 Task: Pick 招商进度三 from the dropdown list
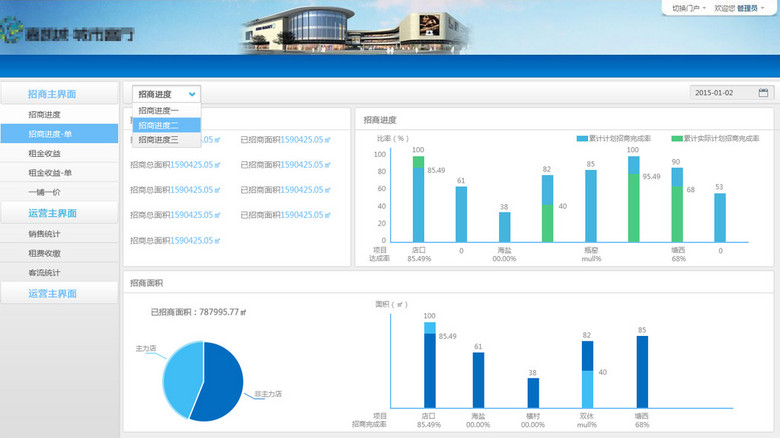click(x=160, y=140)
